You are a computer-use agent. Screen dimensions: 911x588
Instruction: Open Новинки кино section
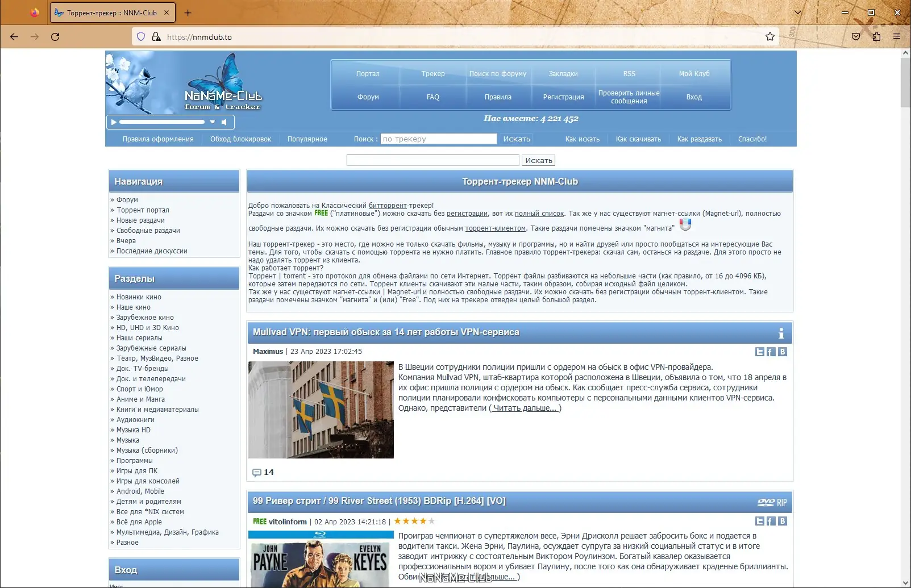click(x=139, y=297)
